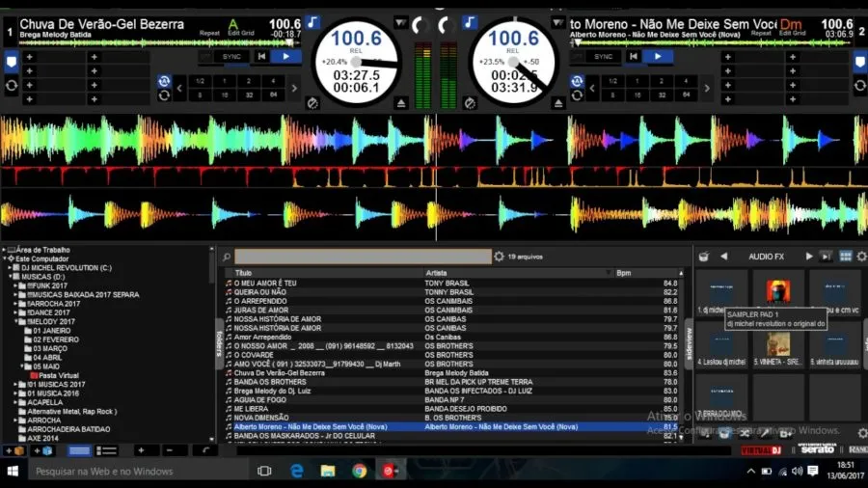Image resolution: width=868 pixels, height=488 pixels.
Task: Jump to start on deck 2
Action: pos(634,57)
